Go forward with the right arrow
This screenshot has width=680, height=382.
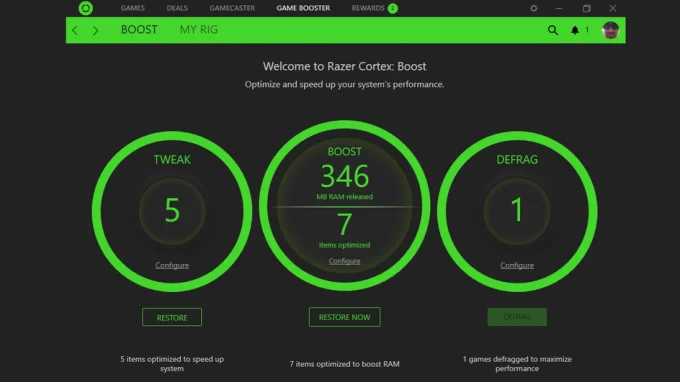[x=95, y=30]
